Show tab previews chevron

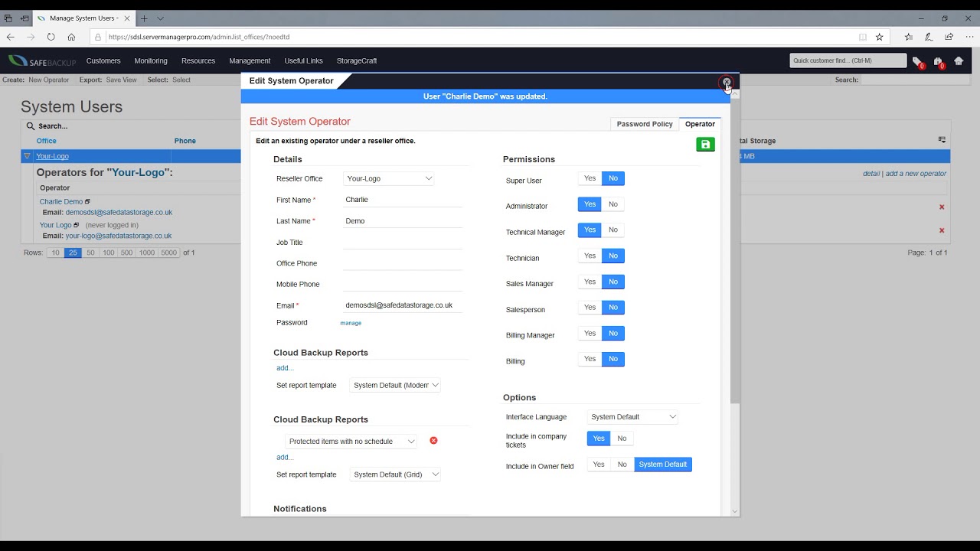click(x=160, y=18)
